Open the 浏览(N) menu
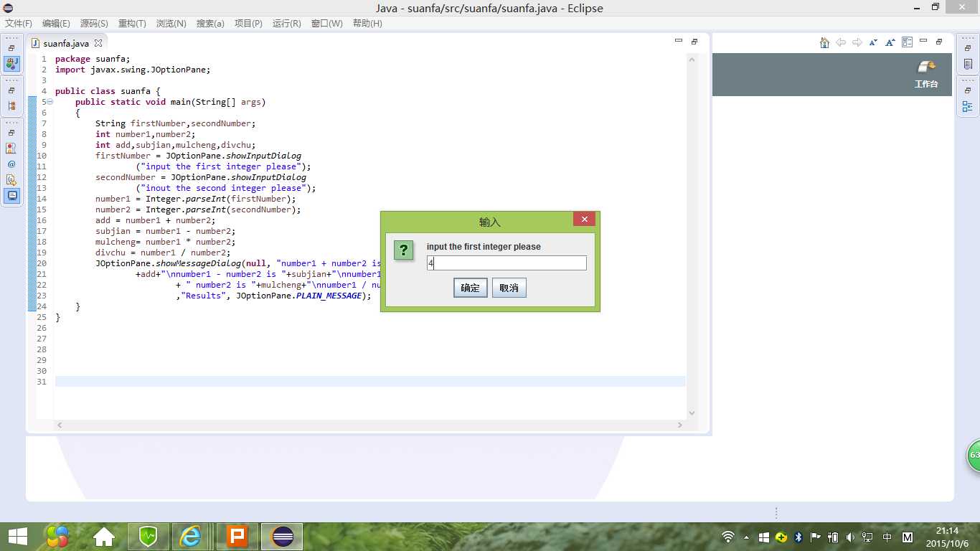The height and width of the screenshot is (551, 980). pos(171,23)
